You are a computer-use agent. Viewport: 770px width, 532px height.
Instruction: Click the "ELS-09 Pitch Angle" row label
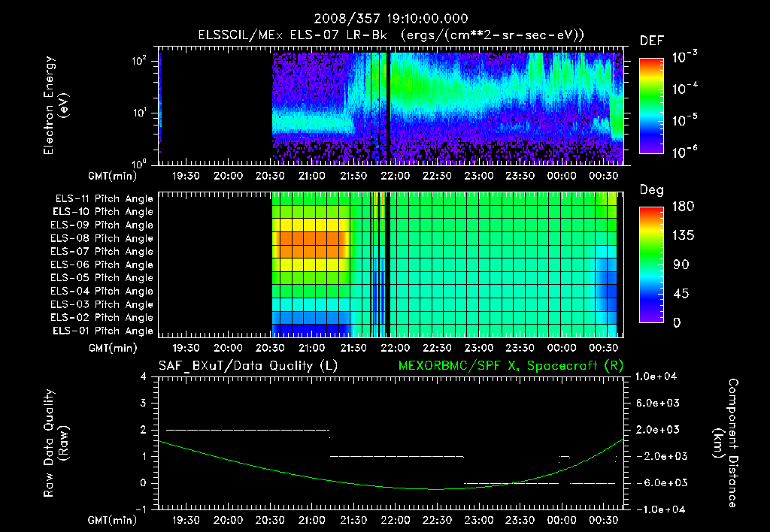pyautogui.click(x=102, y=225)
